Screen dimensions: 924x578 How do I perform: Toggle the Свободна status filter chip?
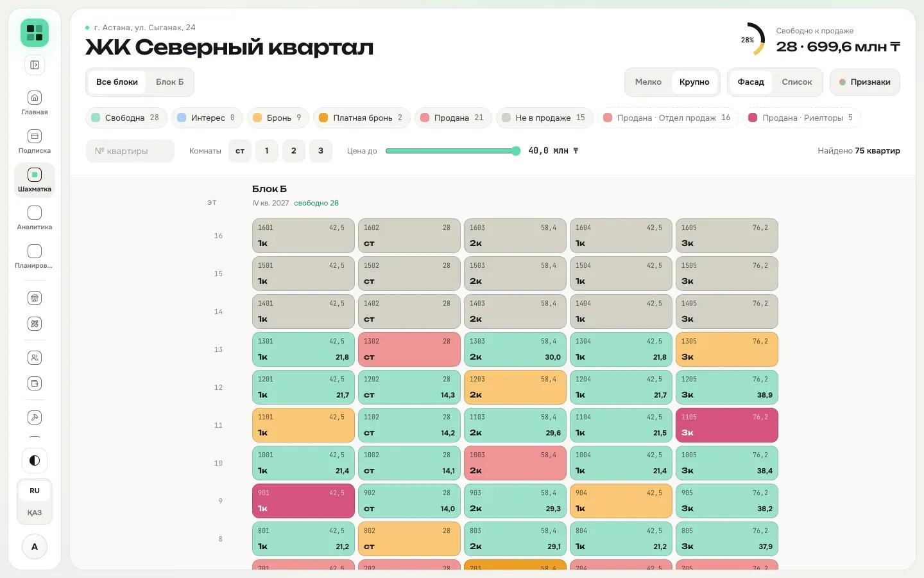click(x=126, y=118)
